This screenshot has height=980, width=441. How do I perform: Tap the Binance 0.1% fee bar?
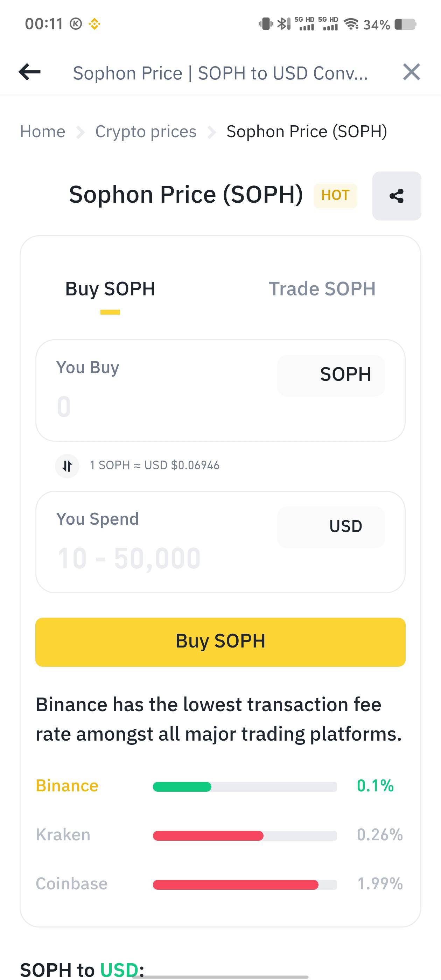click(245, 787)
